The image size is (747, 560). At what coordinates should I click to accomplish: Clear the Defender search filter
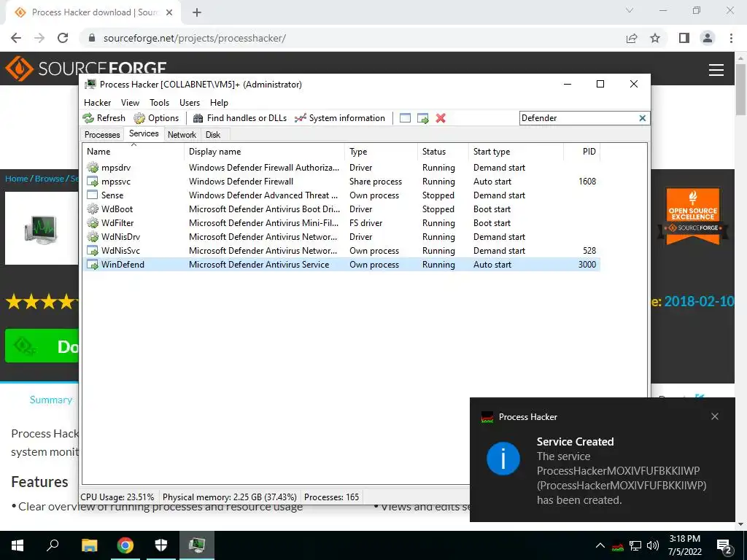click(x=642, y=118)
